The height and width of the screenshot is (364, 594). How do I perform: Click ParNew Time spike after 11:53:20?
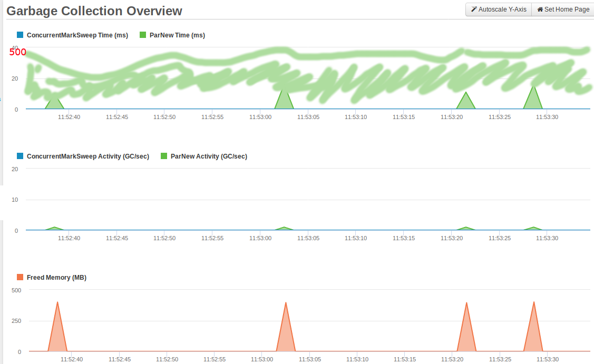[465, 102]
